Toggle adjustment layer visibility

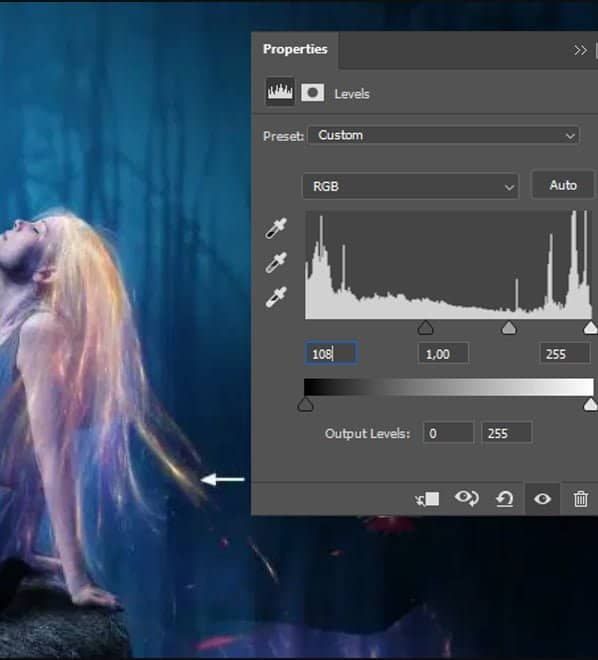click(542, 499)
